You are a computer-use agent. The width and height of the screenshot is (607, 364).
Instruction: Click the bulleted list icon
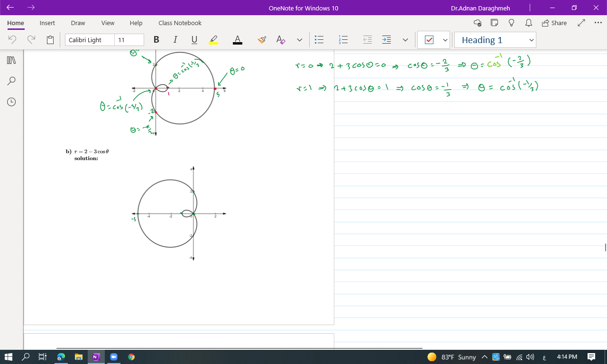click(x=320, y=40)
